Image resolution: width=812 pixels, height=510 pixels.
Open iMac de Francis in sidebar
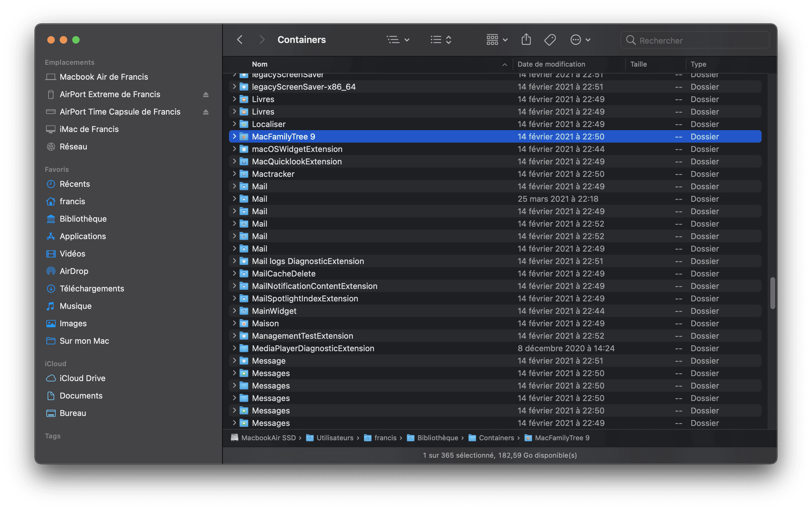pos(89,129)
